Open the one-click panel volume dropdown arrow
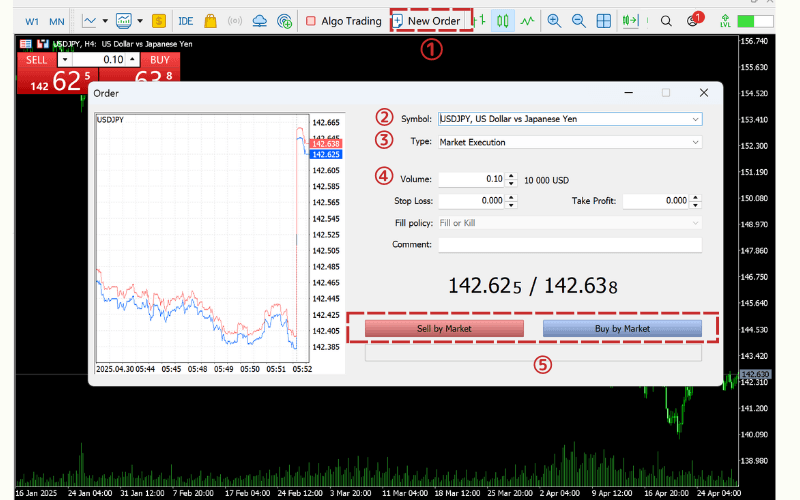Image resolution: width=800 pixels, height=500 pixels. 65,60
